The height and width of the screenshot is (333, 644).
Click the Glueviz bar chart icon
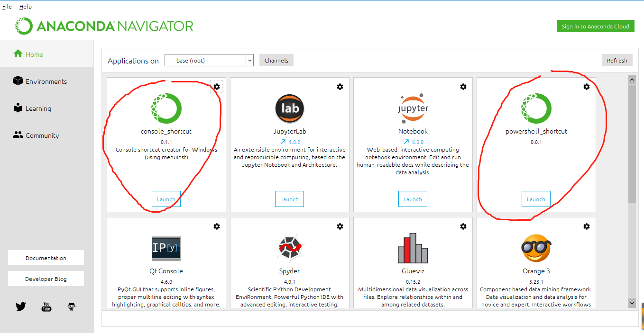(413, 248)
